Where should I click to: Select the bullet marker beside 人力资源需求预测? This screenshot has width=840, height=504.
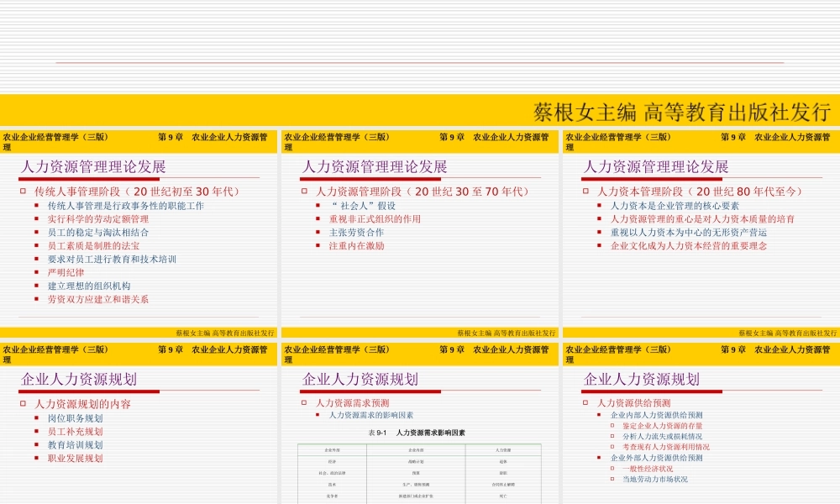[304, 402]
